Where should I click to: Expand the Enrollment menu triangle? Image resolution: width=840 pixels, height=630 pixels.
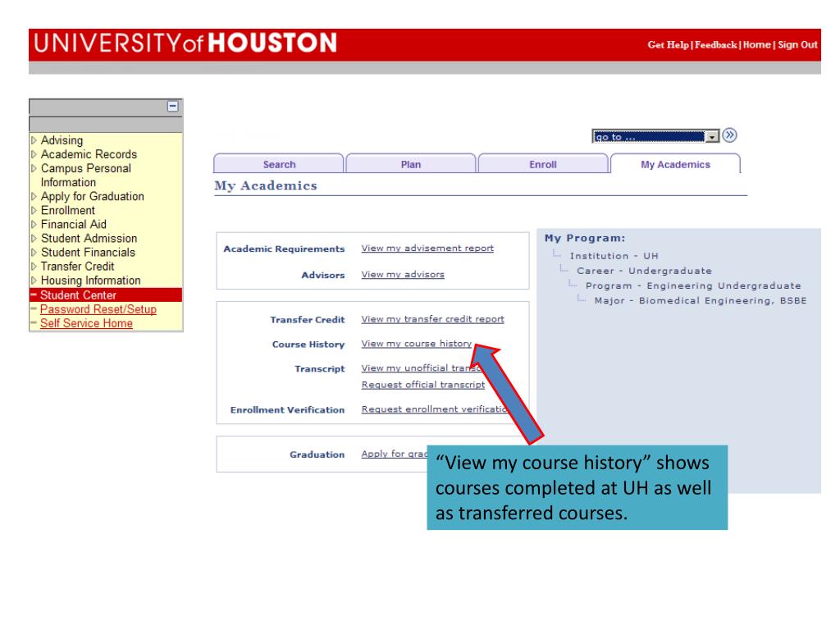click(34, 211)
